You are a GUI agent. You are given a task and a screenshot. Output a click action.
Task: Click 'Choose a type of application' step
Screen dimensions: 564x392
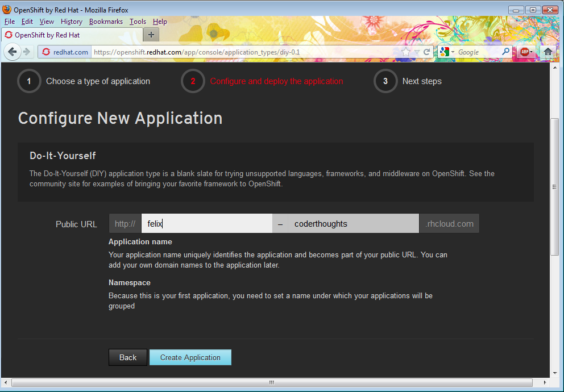(98, 81)
